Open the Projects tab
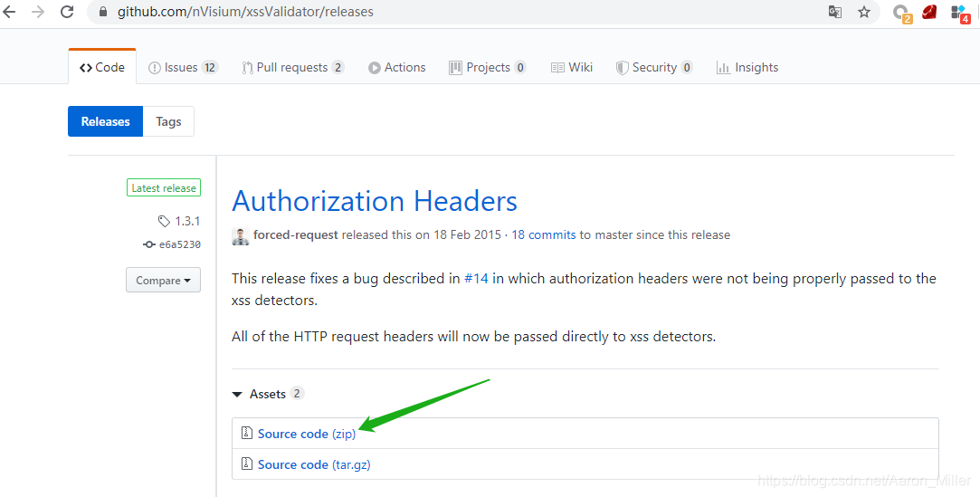The height and width of the screenshot is (497, 980). click(x=488, y=68)
